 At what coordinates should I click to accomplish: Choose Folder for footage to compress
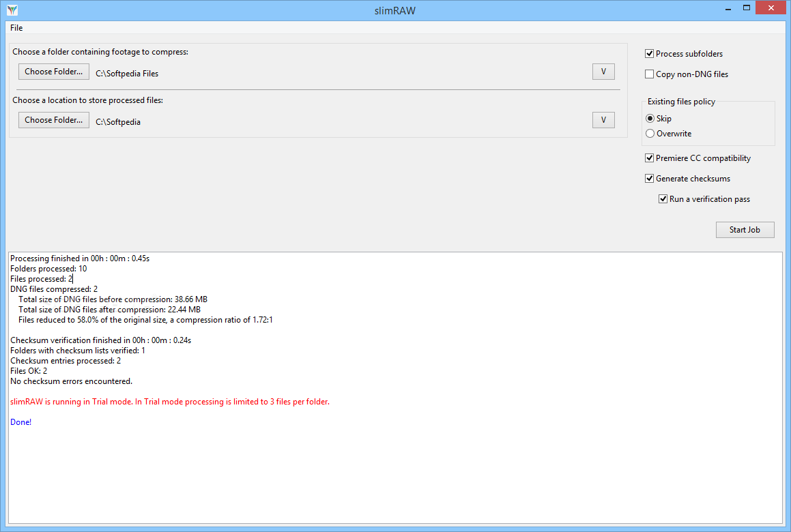coord(54,72)
